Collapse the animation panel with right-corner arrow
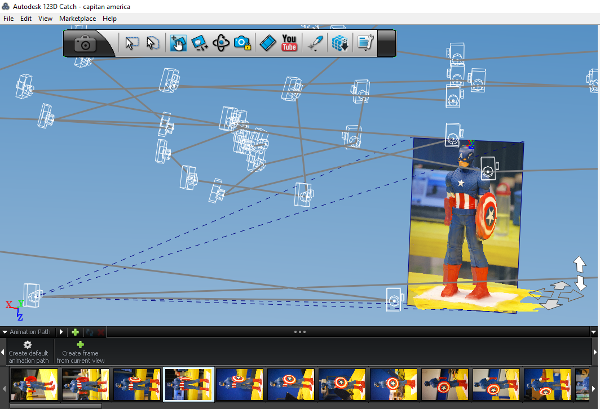The width and height of the screenshot is (600, 409). pyautogui.click(x=593, y=332)
